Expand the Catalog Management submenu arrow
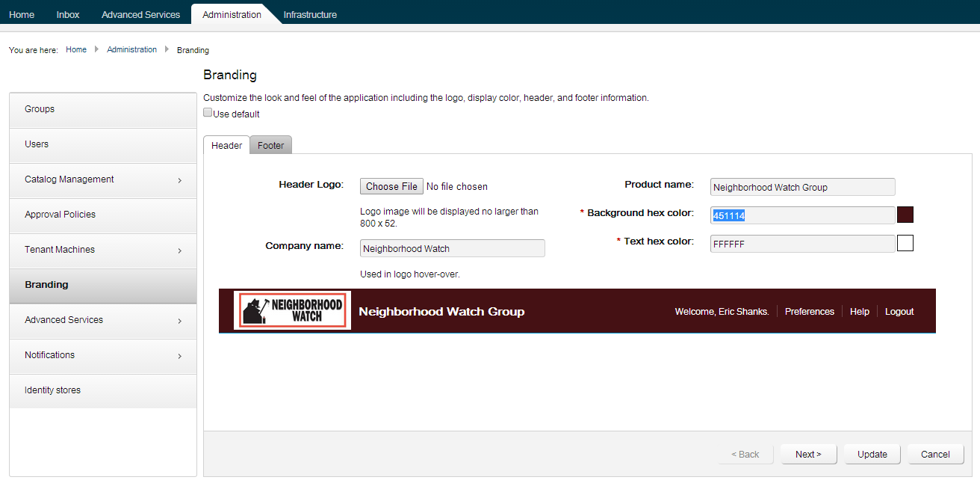 pyautogui.click(x=179, y=180)
